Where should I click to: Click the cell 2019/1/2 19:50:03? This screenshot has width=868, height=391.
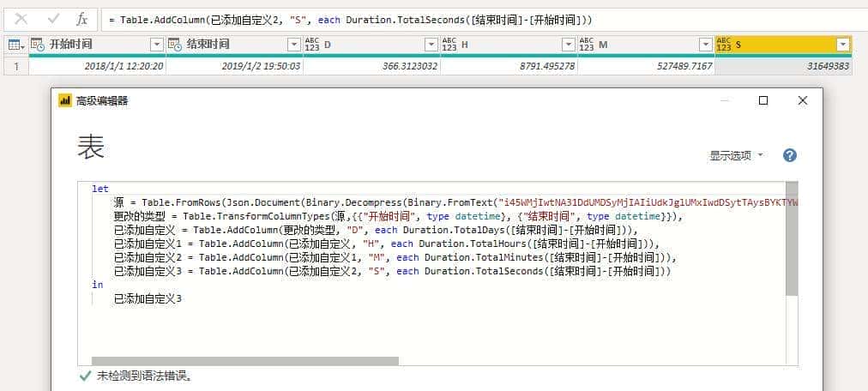pyautogui.click(x=234, y=66)
